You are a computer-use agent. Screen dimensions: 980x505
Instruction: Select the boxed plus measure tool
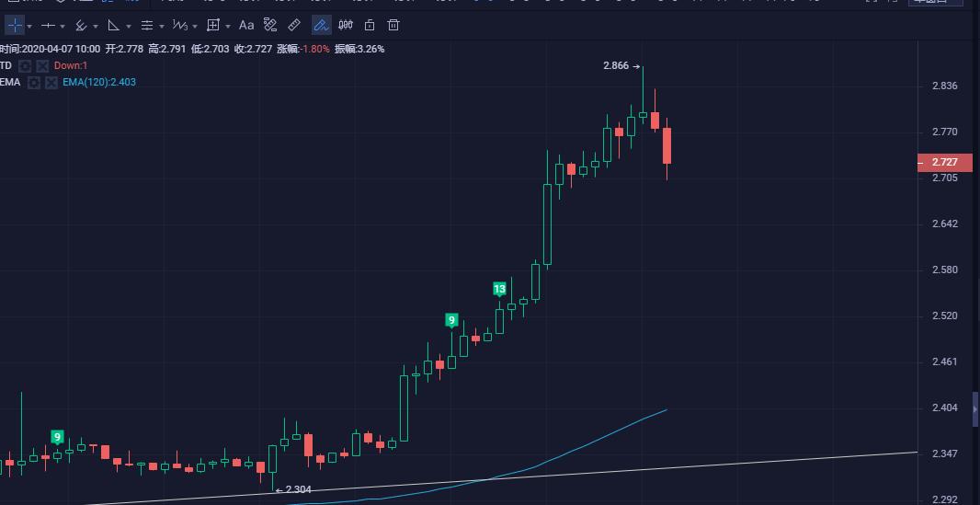pos(213,26)
